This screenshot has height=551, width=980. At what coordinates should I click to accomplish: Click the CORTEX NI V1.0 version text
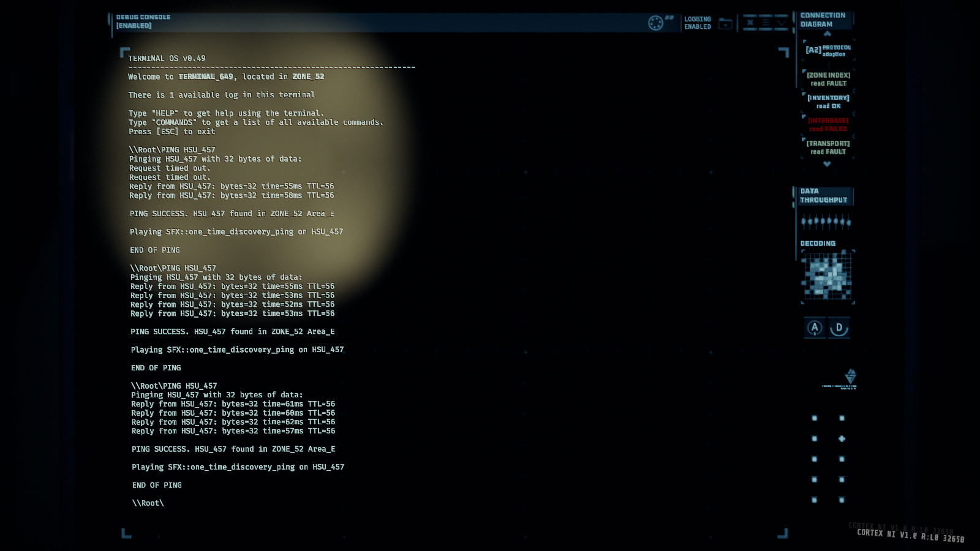coord(910,536)
